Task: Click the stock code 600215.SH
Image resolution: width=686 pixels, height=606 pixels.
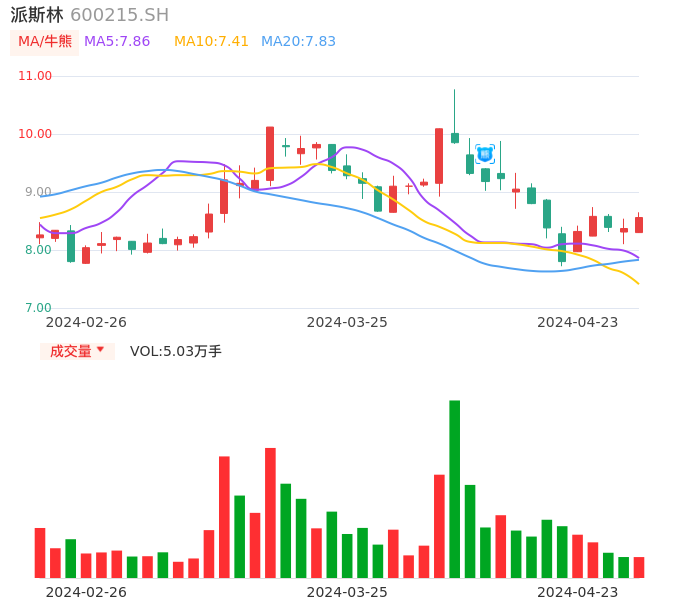Action: [x=119, y=15]
